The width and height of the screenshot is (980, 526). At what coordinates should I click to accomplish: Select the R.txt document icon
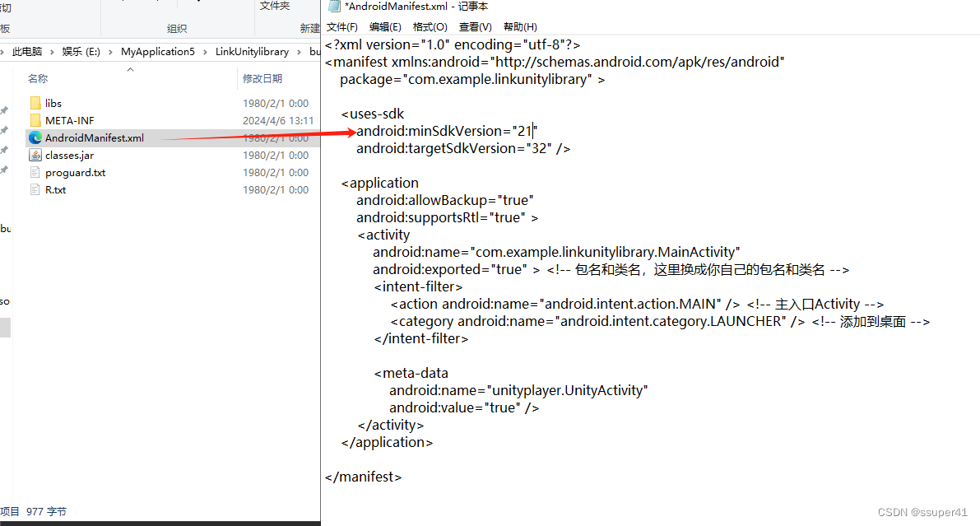(x=35, y=189)
